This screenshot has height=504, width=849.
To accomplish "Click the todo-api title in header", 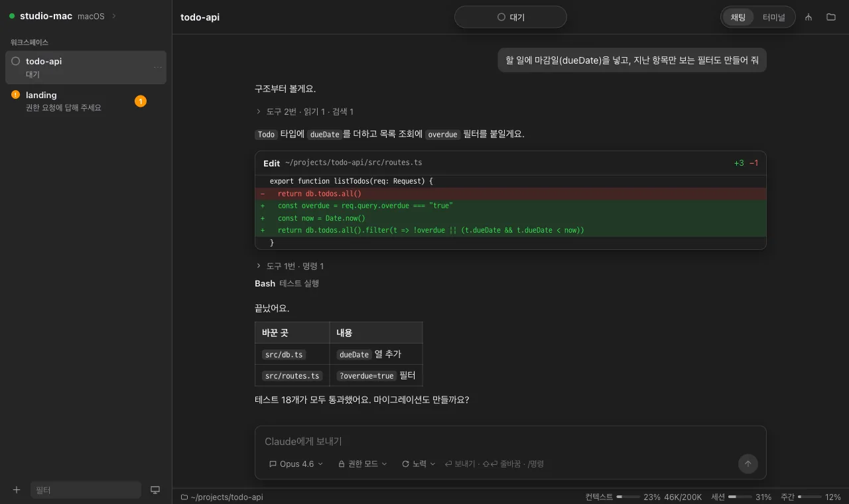I will pyautogui.click(x=200, y=17).
